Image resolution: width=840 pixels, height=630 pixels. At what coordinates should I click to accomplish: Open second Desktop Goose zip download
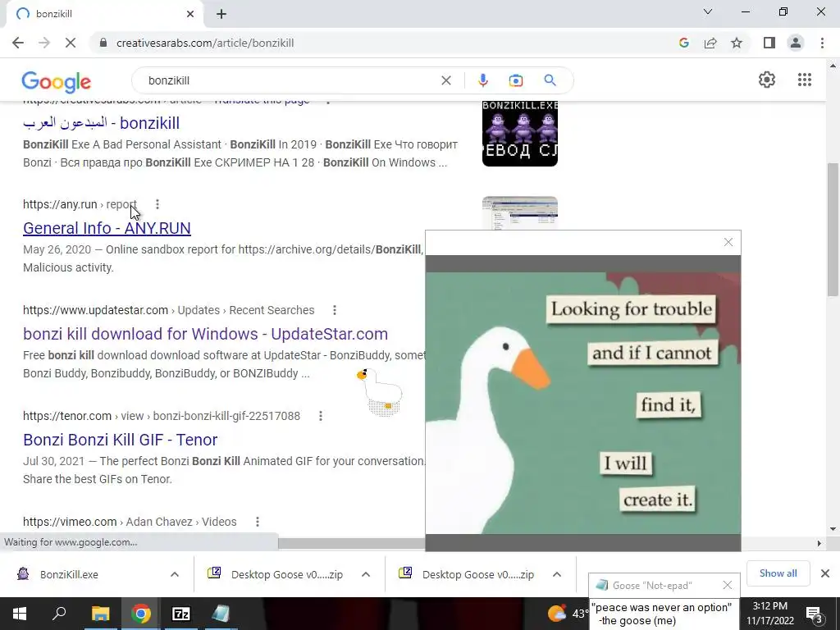(x=467, y=574)
